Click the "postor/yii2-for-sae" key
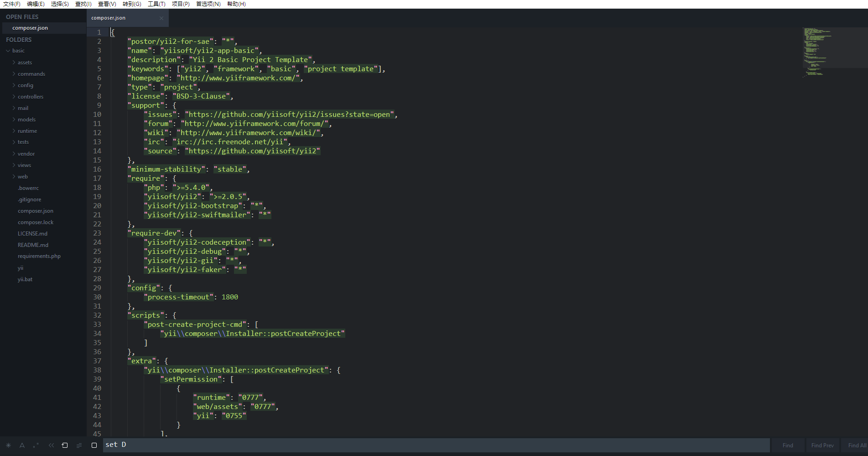 (171, 42)
